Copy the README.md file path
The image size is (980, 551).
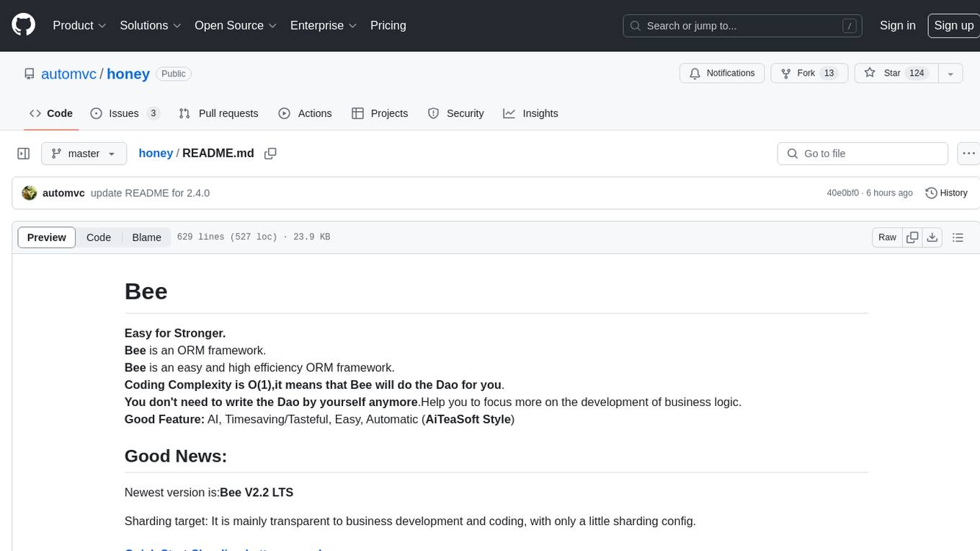(270, 154)
